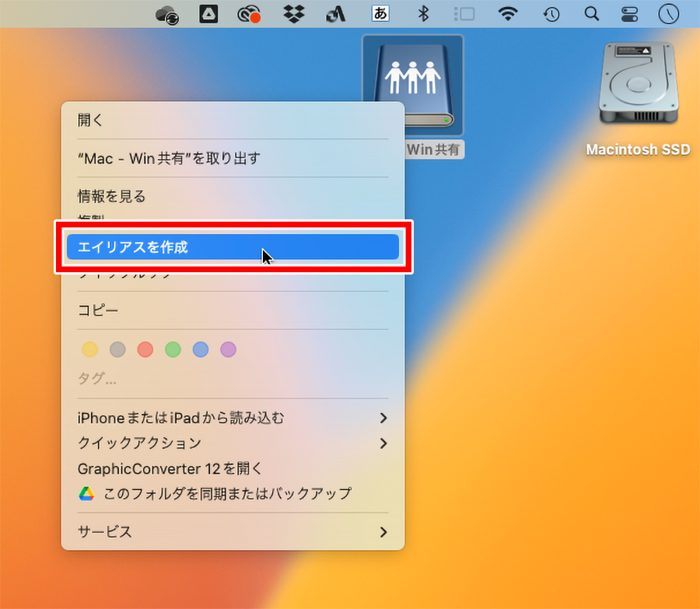
Task: Open the Screen Mirroring menu bar icon
Action: [465, 13]
